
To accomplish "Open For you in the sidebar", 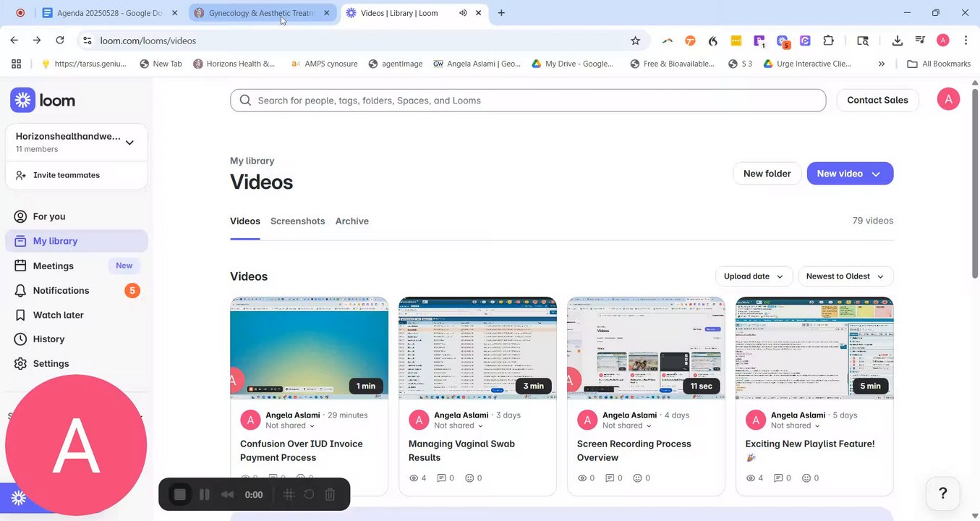I will pos(77,216).
